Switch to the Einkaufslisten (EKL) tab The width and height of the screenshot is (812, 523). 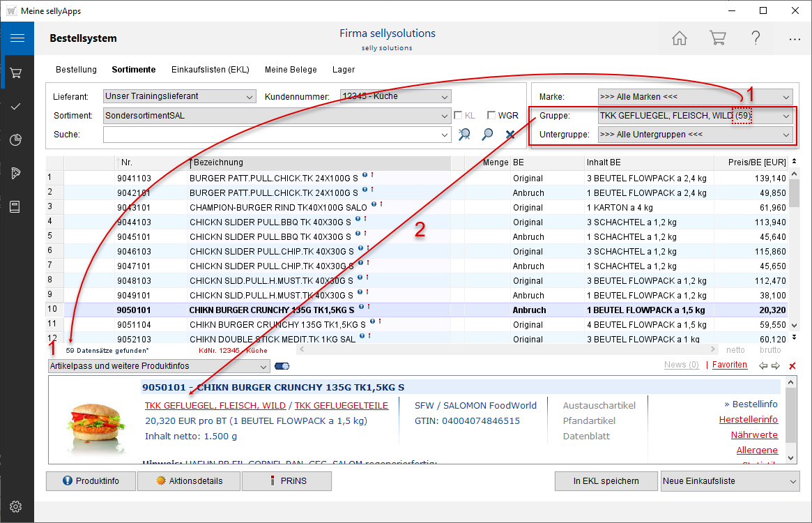pyautogui.click(x=210, y=70)
